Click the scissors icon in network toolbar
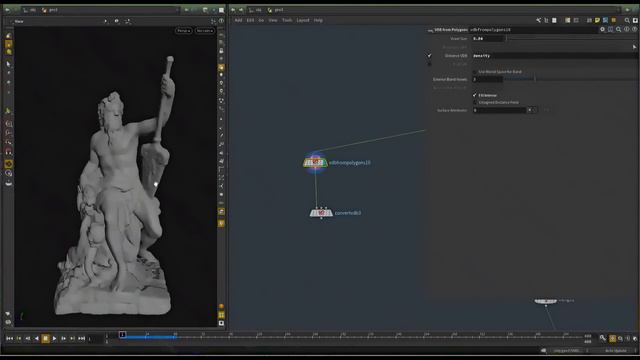 [538, 20]
